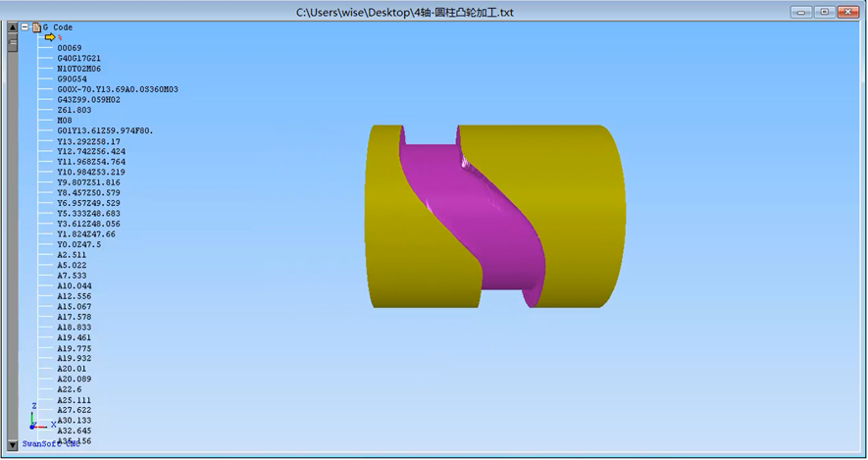Select code line G40G17G21
This screenshot has width=868, height=460.
78,58
